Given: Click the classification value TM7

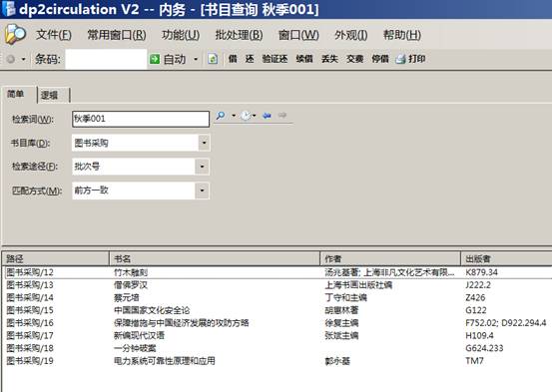Looking at the screenshot, I should point(474,361).
